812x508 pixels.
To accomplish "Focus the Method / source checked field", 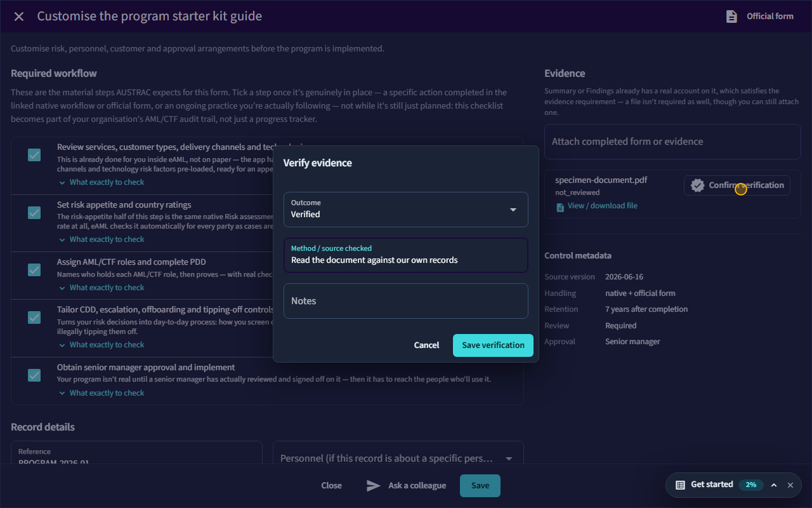I will [406, 255].
